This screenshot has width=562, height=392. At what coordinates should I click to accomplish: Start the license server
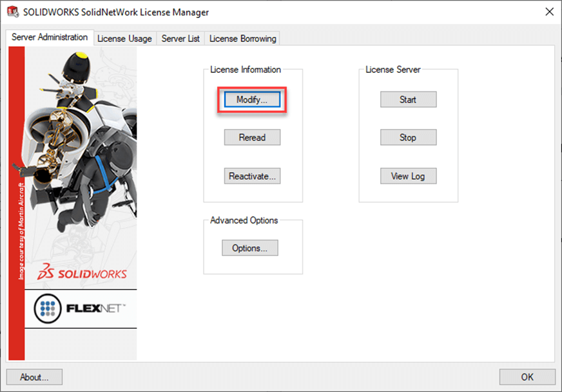pyautogui.click(x=408, y=99)
